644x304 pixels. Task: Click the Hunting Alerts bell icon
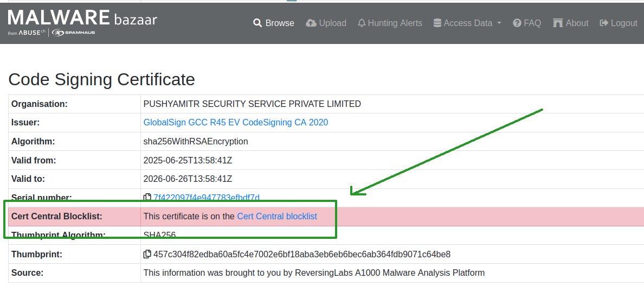pos(362,23)
